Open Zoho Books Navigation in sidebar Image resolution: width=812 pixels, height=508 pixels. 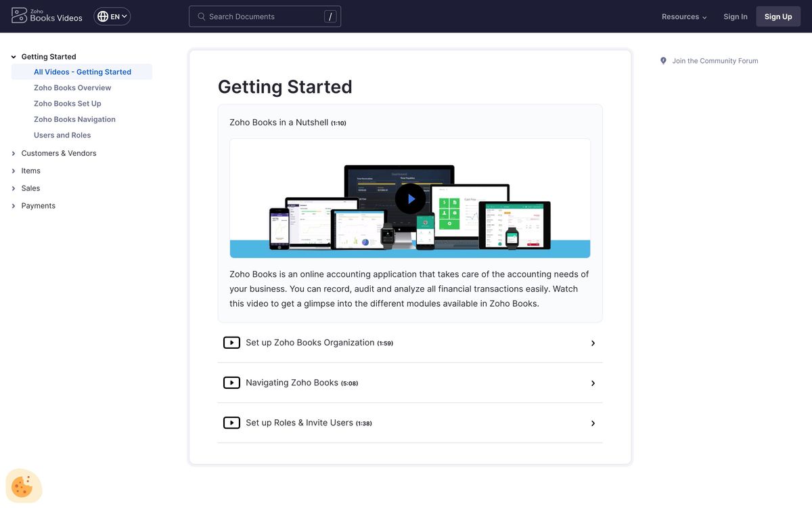[74, 119]
